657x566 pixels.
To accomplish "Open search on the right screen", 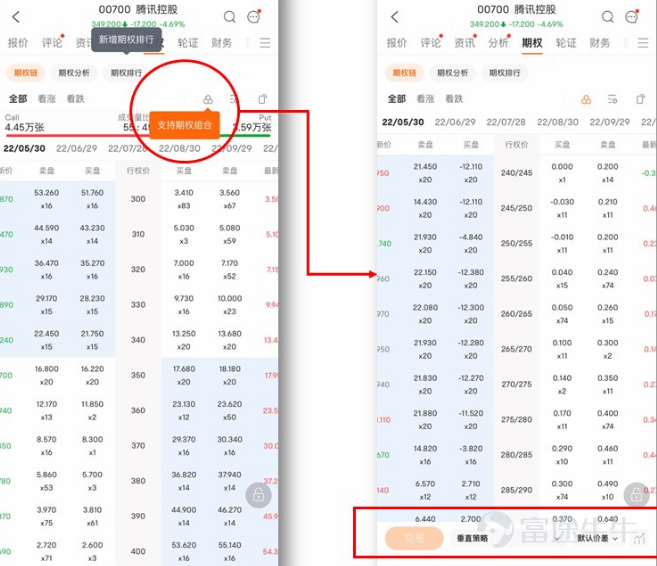I will (x=608, y=17).
